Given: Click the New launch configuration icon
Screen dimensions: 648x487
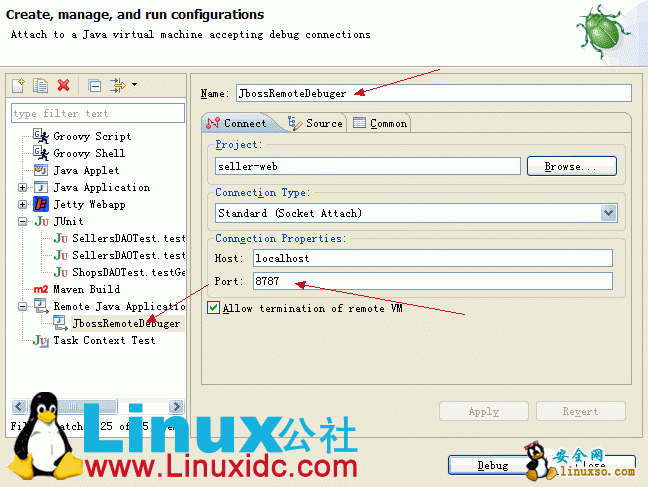Looking at the screenshot, I should click(x=19, y=85).
